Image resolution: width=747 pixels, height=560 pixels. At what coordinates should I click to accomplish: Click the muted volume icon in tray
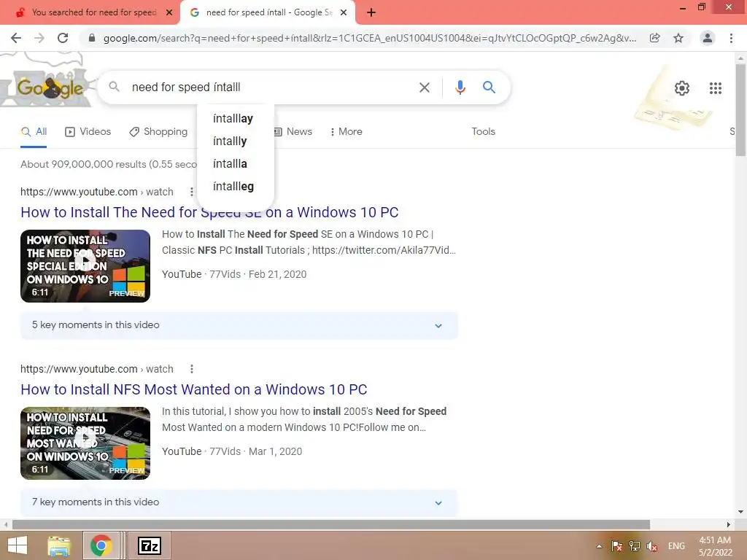click(x=652, y=546)
